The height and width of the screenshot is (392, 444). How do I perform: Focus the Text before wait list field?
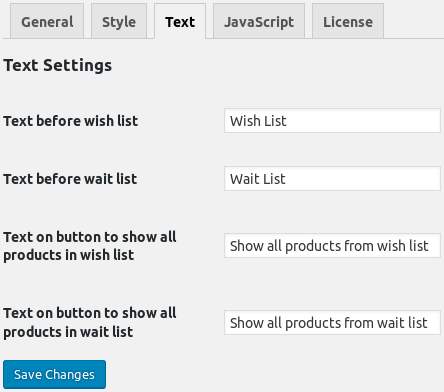pyautogui.click(x=332, y=179)
